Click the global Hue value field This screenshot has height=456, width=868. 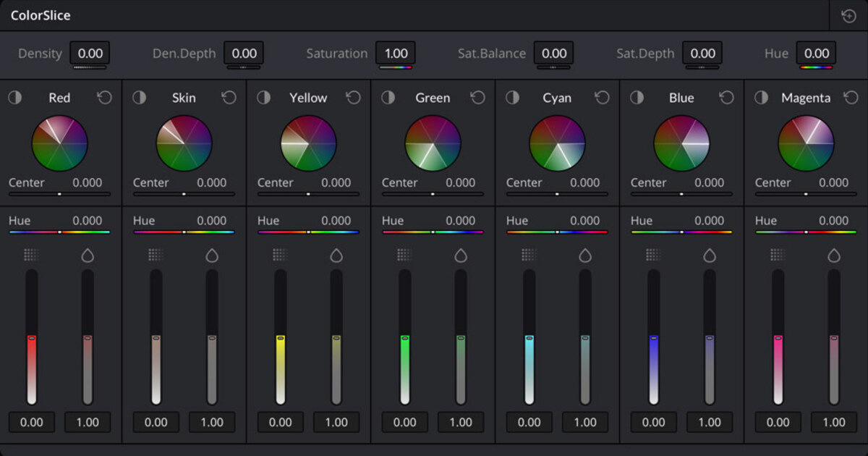coord(817,53)
